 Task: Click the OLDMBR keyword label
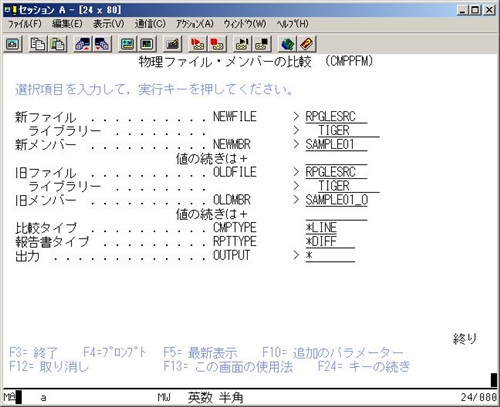(232, 200)
